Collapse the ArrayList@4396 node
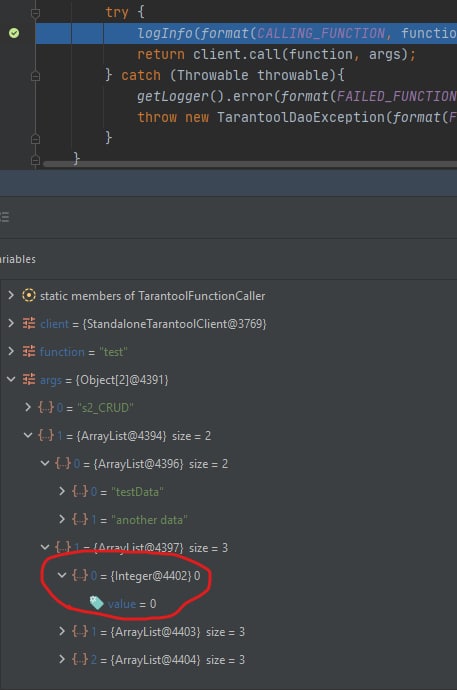Image resolution: width=457 pixels, height=690 pixels. click(45, 463)
